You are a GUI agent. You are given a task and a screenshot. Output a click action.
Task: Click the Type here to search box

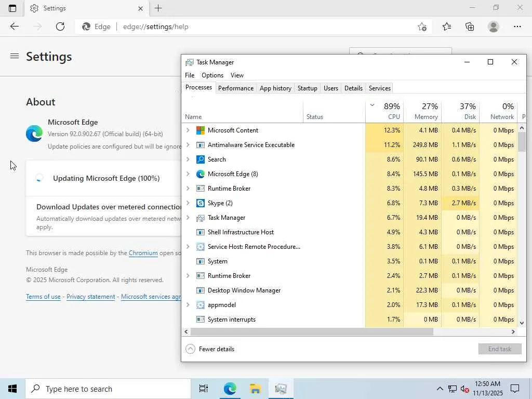[x=108, y=389]
